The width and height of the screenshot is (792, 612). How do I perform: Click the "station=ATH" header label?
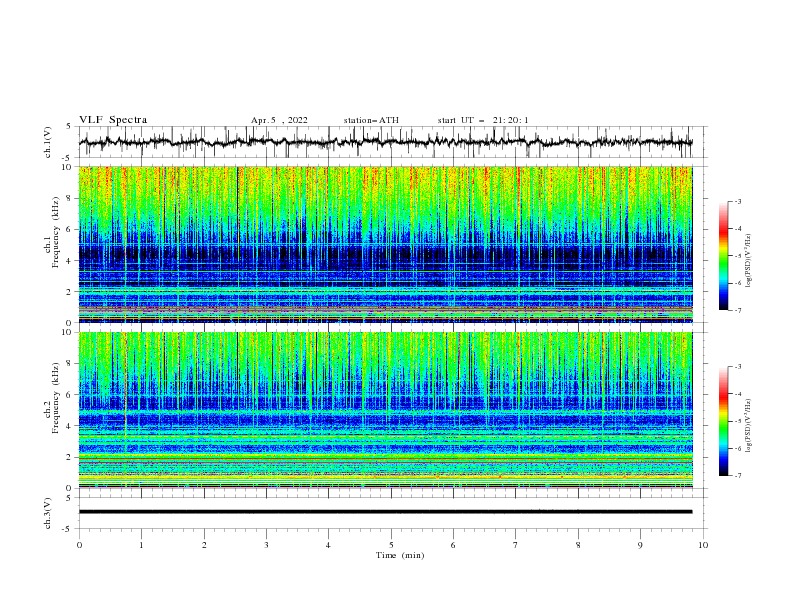(x=371, y=120)
